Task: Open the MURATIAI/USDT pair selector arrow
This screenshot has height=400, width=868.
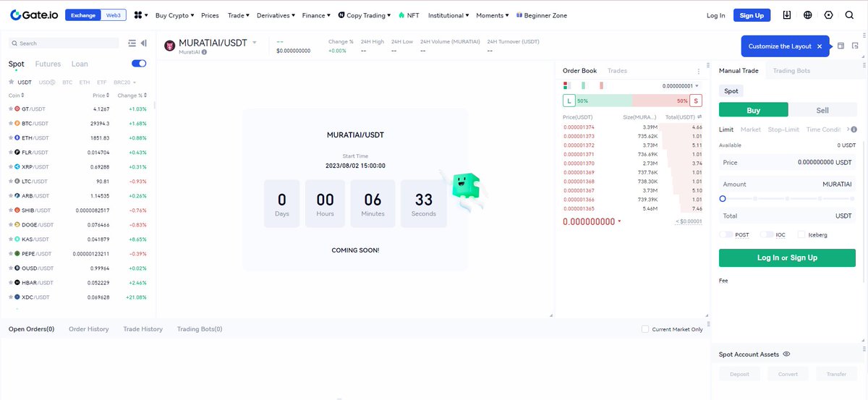Action: [x=255, y=43]
